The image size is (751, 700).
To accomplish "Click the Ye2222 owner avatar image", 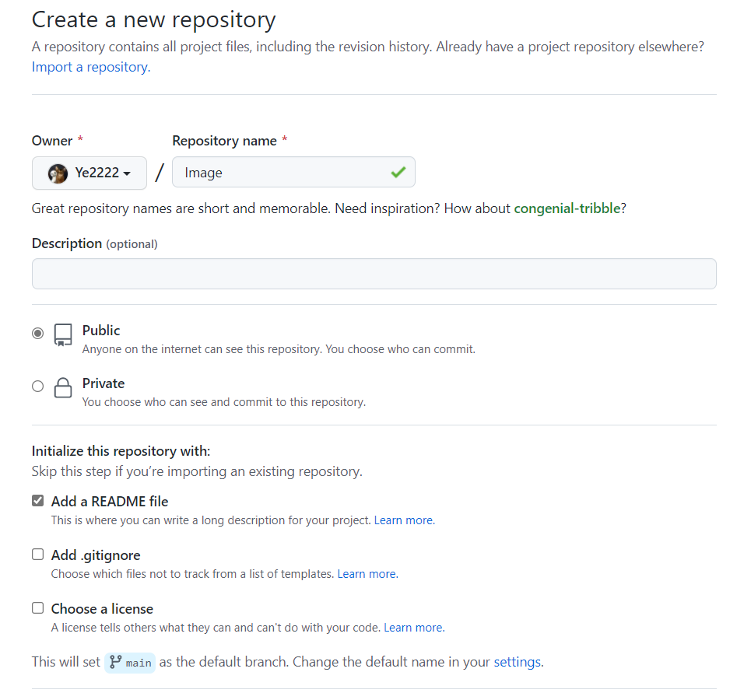I will [x=58, y=173].
